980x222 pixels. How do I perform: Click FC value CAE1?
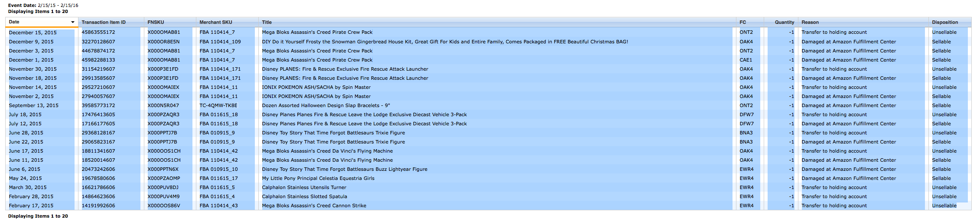(x=746, y=60)
